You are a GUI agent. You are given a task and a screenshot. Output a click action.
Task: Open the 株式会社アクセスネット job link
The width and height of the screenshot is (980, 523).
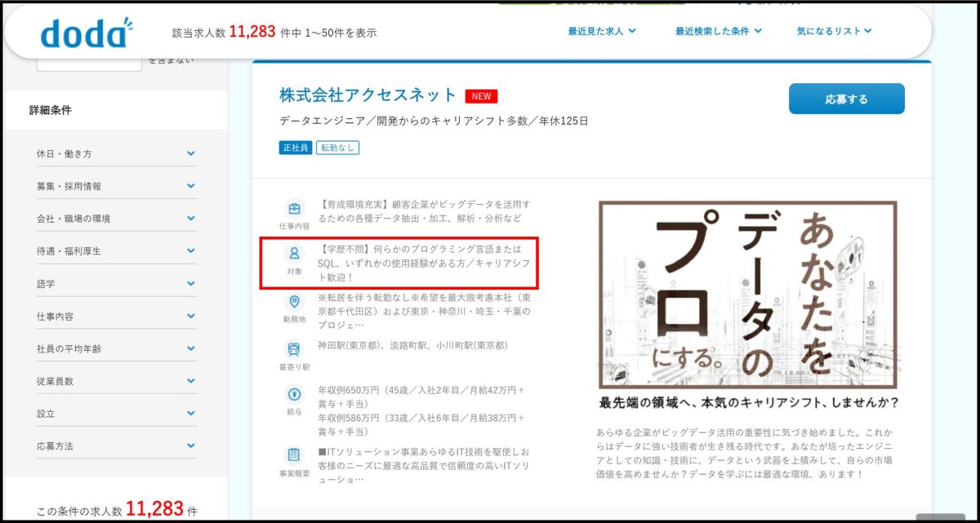368,95
